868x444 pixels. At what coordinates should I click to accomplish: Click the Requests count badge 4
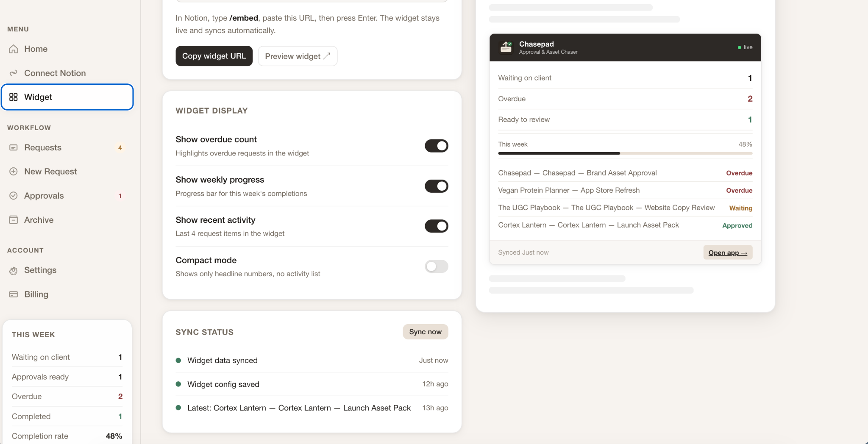click(x=120, y=148)
